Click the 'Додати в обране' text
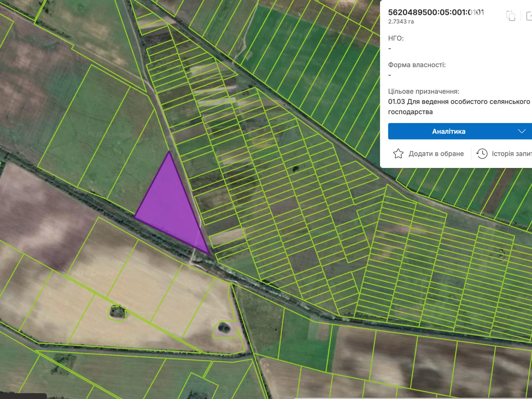The height and width of the screenshot is (399, 532). [436, 154]
